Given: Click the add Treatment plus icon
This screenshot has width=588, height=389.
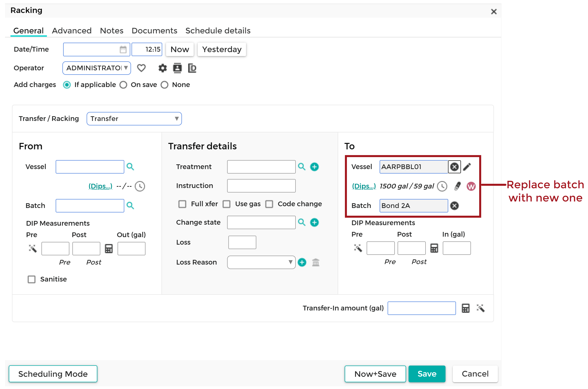Looking at the screenshot, I should [314, 167].
